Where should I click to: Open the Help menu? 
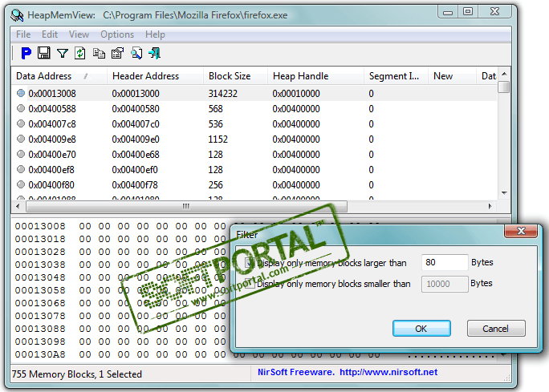[155, 34]
